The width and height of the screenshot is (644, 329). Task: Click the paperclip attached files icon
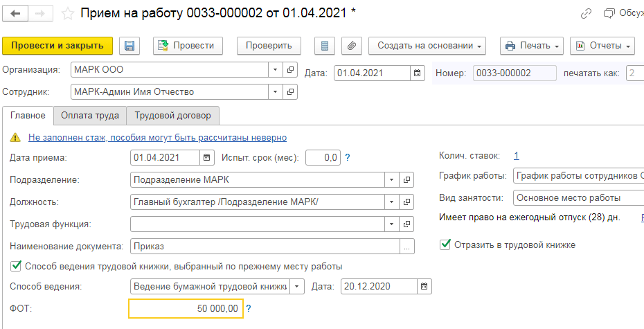352,46
